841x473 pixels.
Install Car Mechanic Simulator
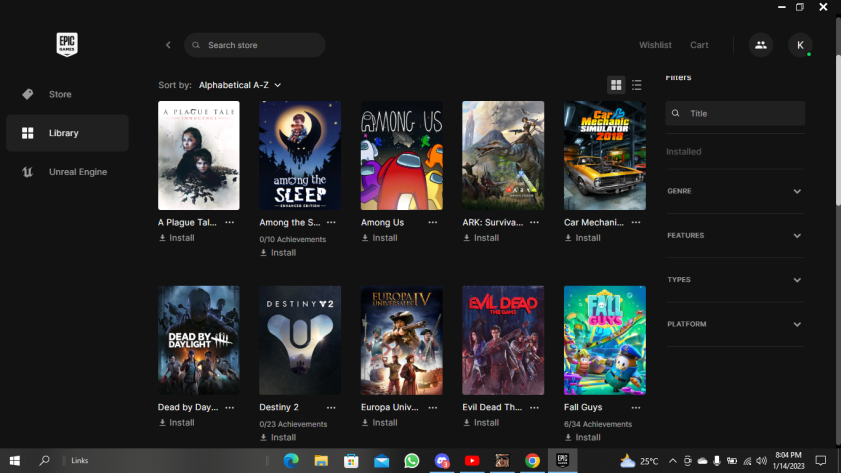[x=582, y=238]
